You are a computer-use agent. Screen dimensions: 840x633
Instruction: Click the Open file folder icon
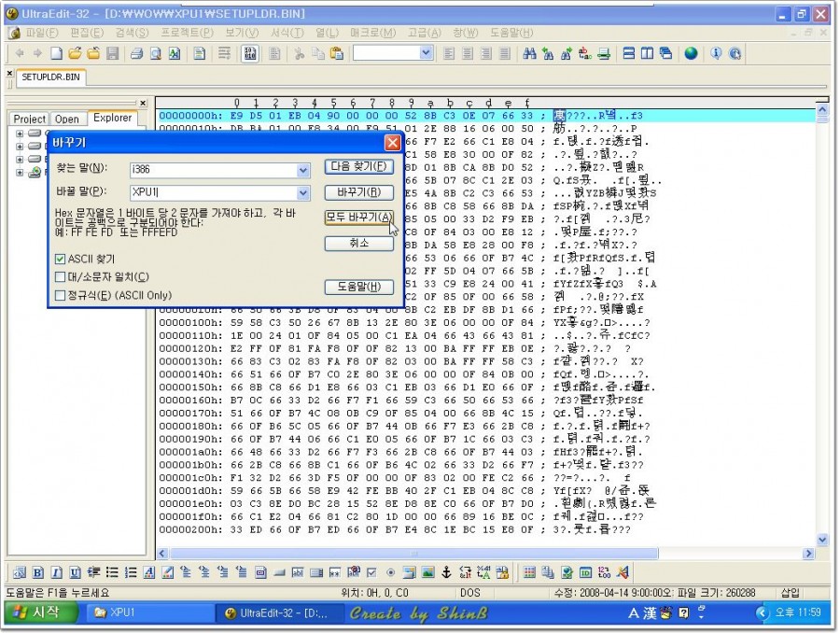tap(75, 53)
